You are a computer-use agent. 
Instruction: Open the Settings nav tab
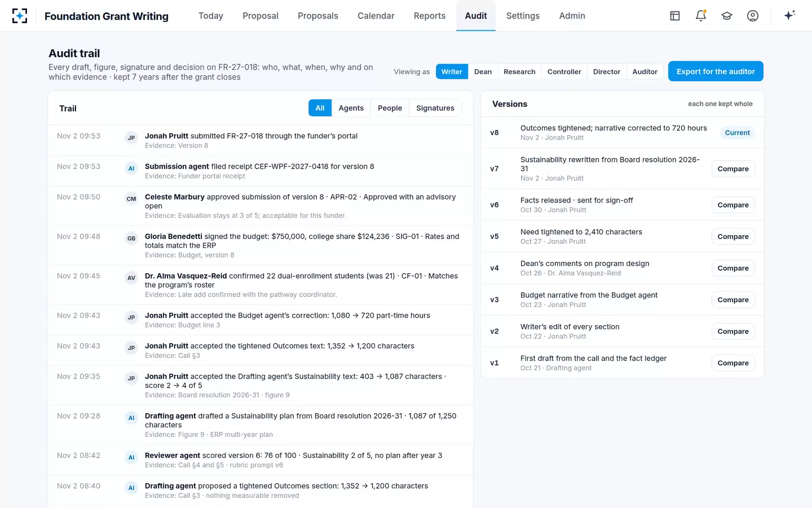click(x=523, y=16)
